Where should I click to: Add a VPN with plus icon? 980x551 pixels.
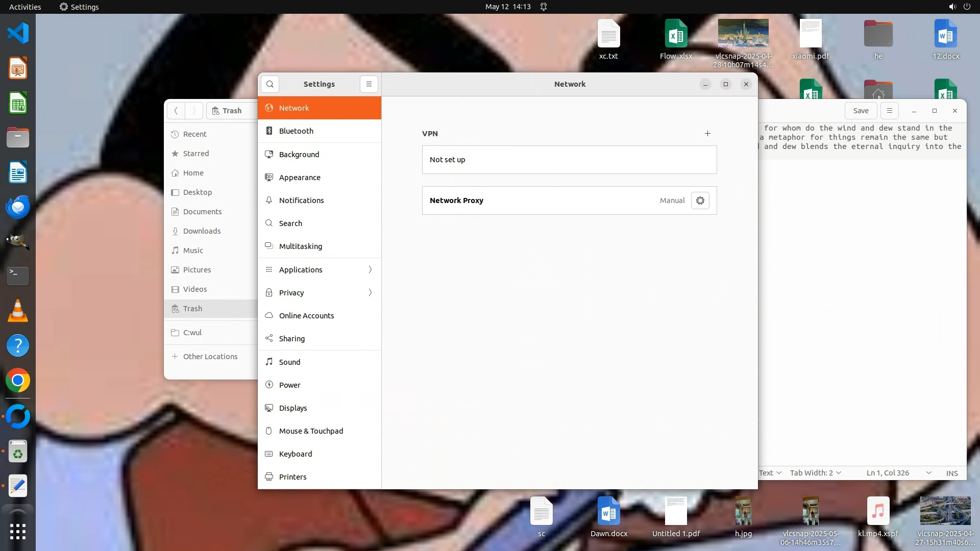(707, 134)
